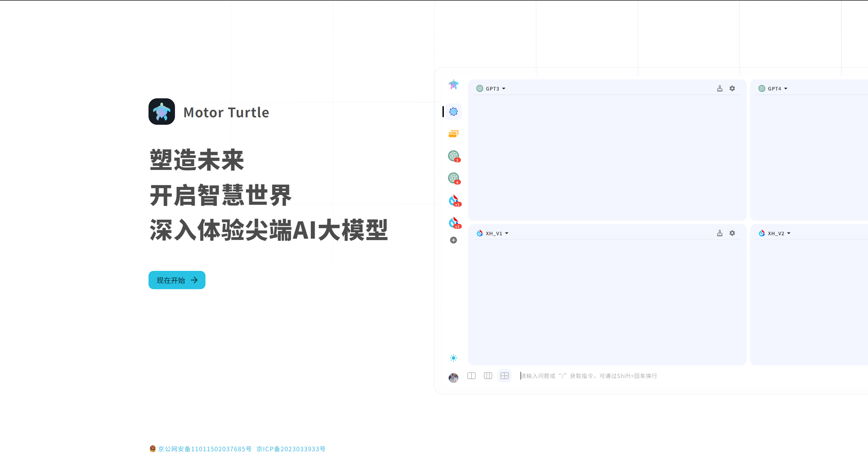Click the GPT4 panel logo icon
This screenshot has width=868, height=457.
point(762,88)
